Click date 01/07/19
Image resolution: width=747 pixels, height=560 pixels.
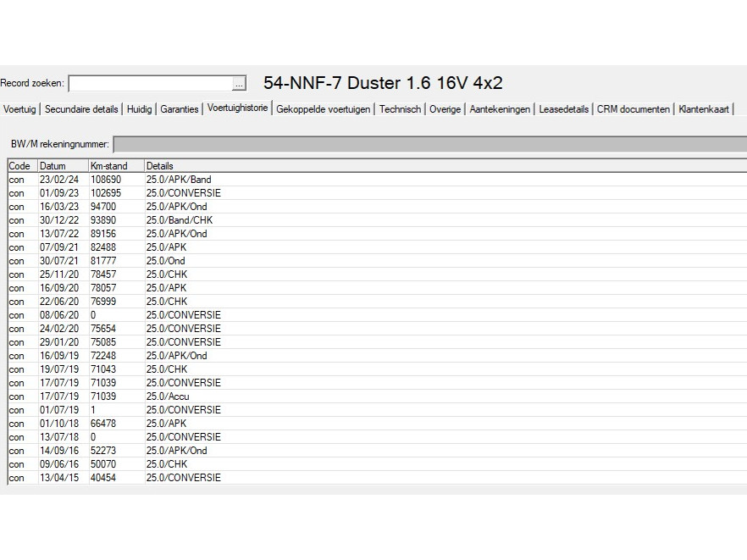(x=59, y=410)
